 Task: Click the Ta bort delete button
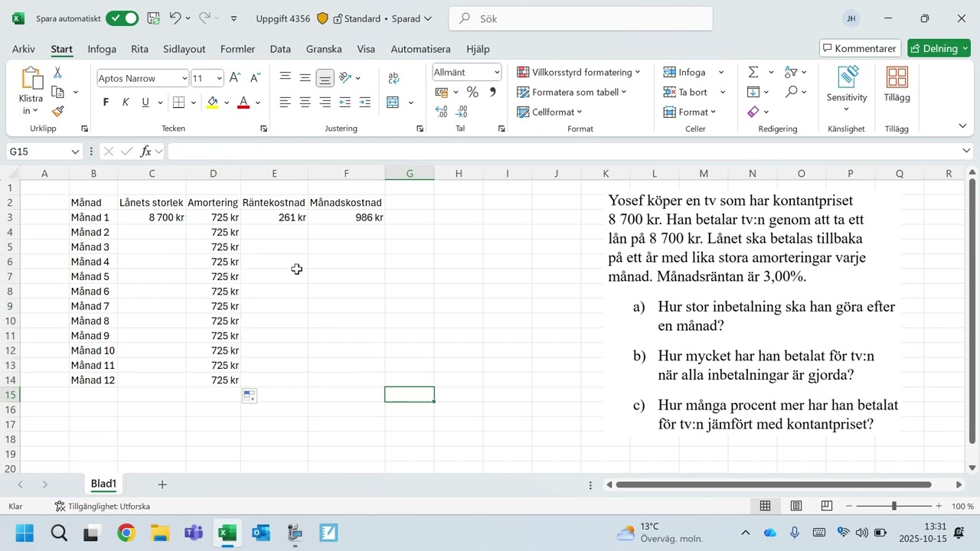pyautogui.click(x=685, y=92)
